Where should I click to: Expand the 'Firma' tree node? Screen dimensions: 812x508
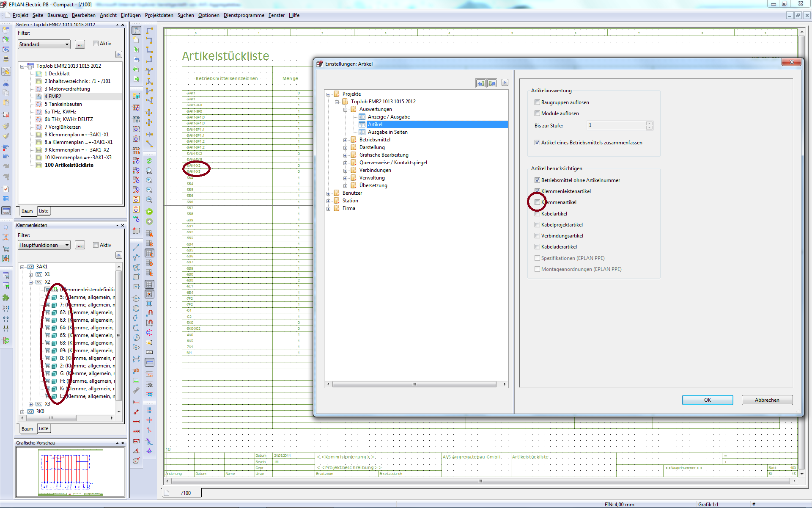pyautogui.click(x=328, y=209)
